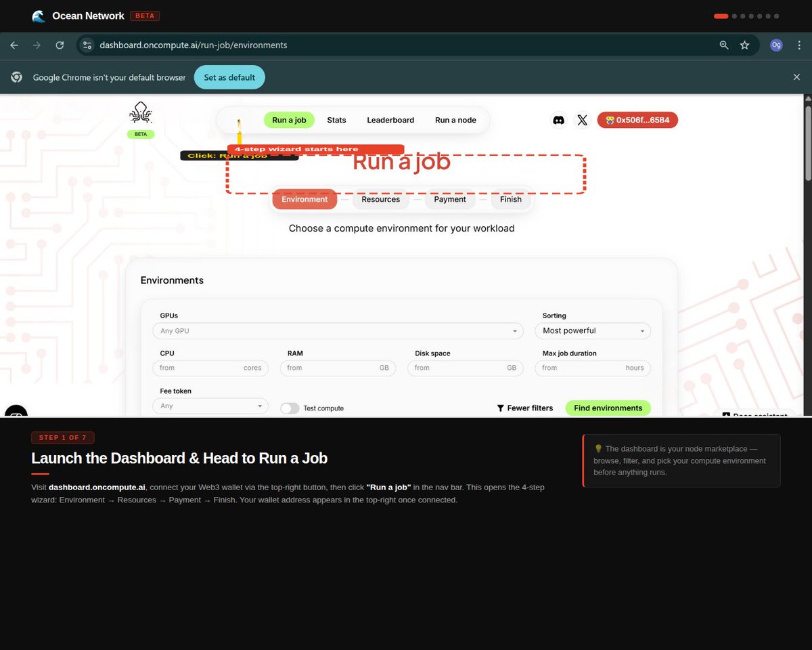Expand the GPUs "Any GPU" dropdown
The image size is (812, 650).
click(338, 331)
